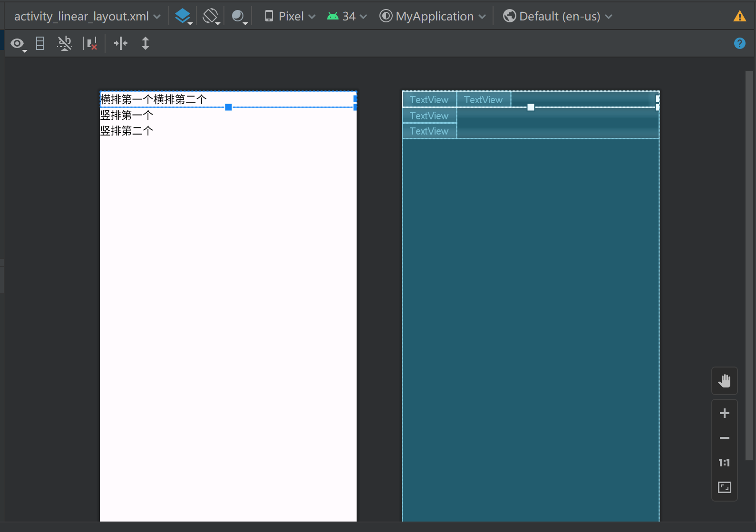Click the Orientation for Preview rotate icon
This screenshot has height=532, width=756.
pos(211,16)
